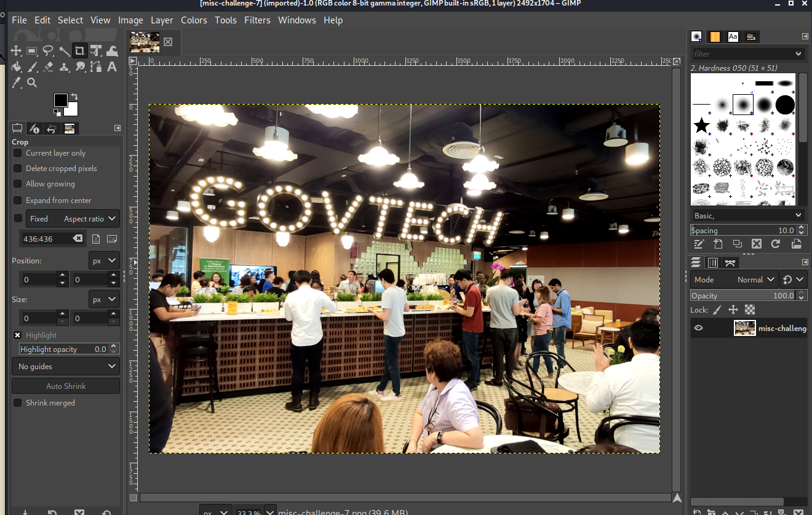This screenshot has width=812, height=515.
Task: Open the Filters menu
Action: 257,20
